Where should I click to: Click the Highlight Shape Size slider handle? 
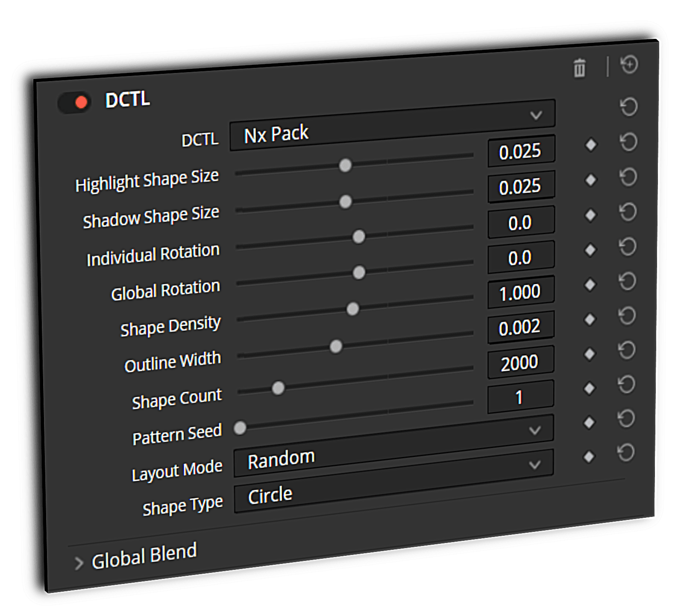pos(345,165)
